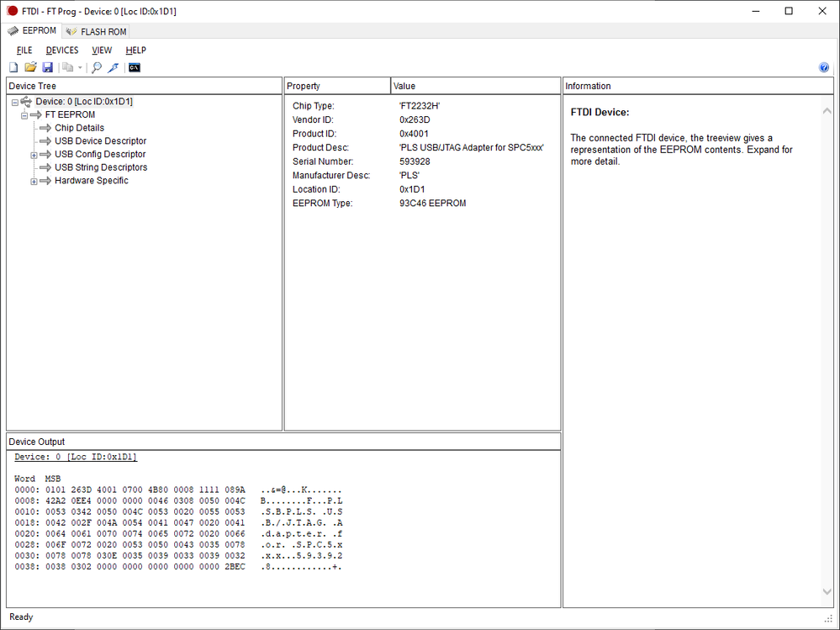
Task: Switch to the EEPROM tab
Action: (x=32, y=30)
